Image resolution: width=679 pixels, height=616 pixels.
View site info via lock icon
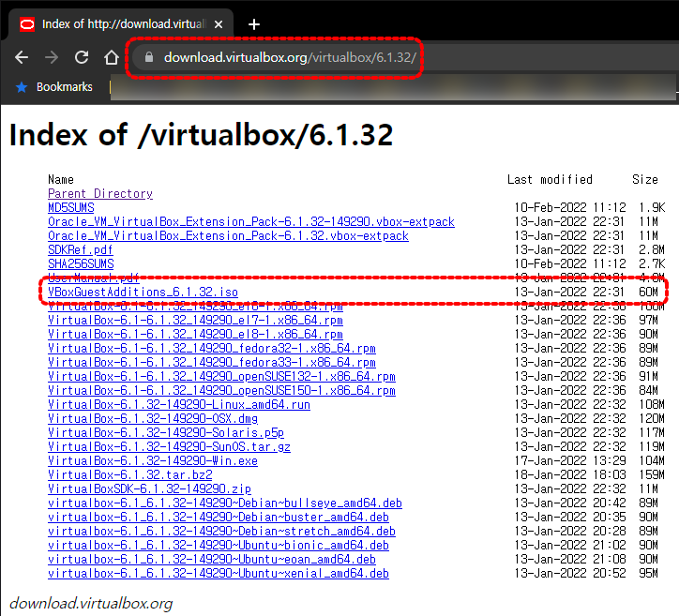[x=149, y=57]
